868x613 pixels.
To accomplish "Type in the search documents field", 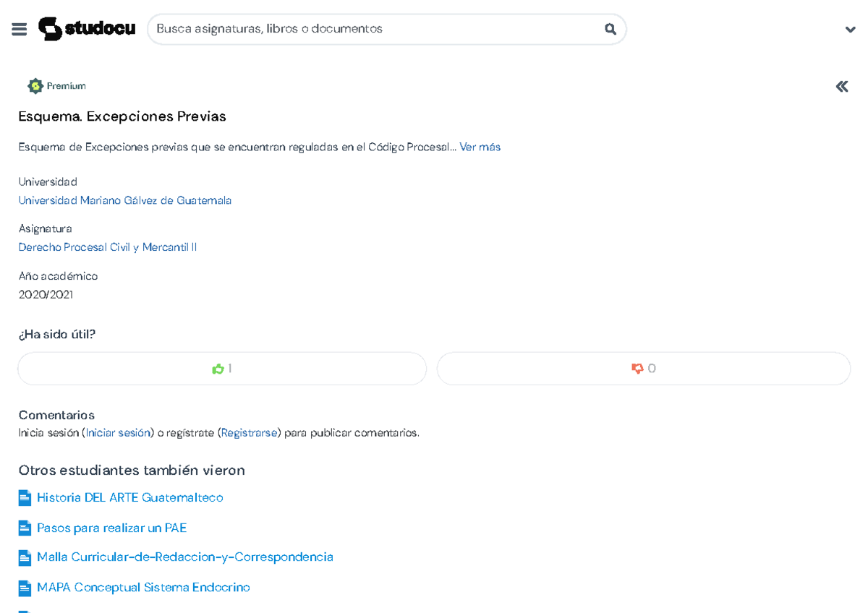I will [376, 29].
